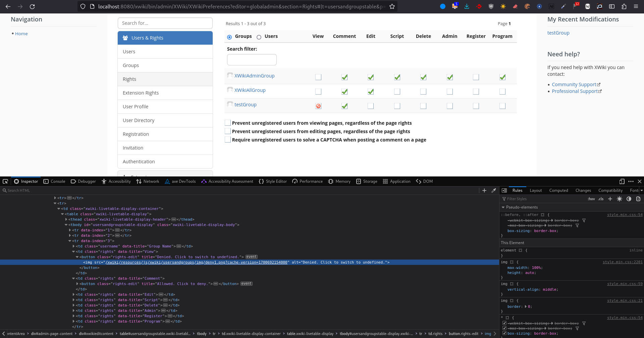Viewport: 644px width, 338px height.
Task: Open testGroup in My Recent Modifications
Action: tap(558, 33)
